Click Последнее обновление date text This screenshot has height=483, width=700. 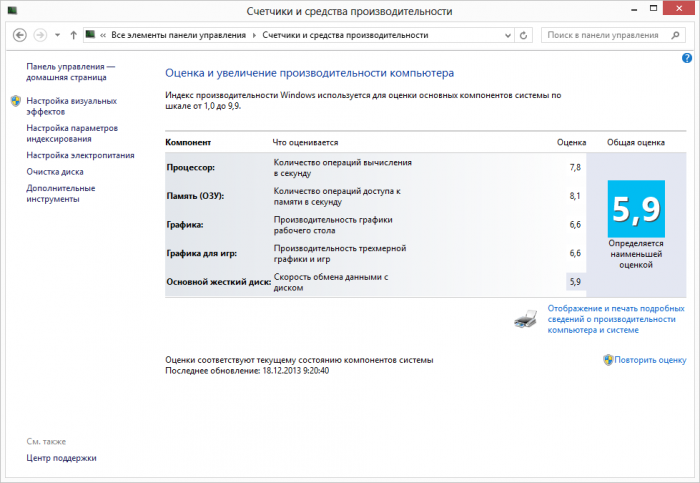click(x=247, y=371)
